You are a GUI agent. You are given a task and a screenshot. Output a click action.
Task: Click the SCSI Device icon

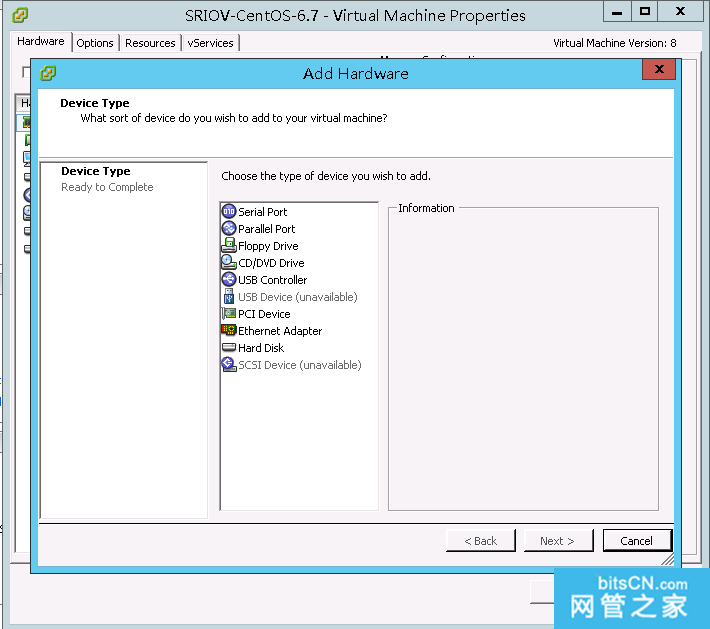point(229,365)
